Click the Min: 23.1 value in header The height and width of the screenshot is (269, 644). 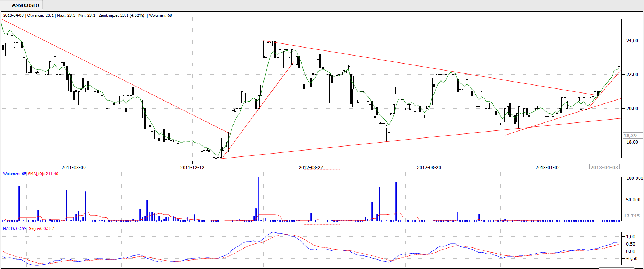tap(87, 15)
